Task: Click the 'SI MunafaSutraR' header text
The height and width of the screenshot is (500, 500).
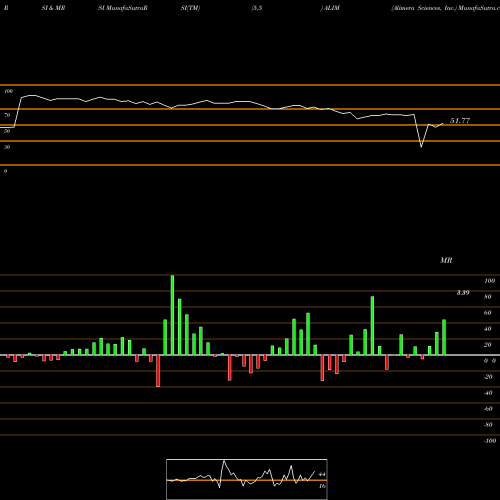Action: tap(123, 8)
